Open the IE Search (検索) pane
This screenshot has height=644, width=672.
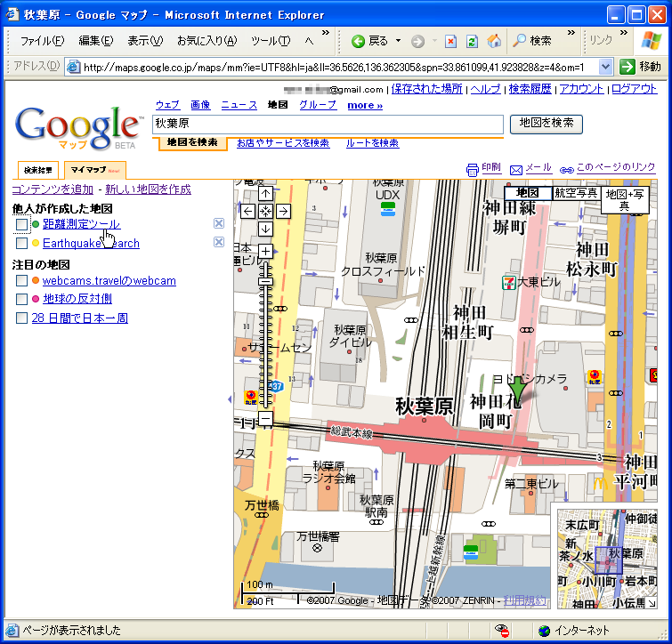(532, 41)
